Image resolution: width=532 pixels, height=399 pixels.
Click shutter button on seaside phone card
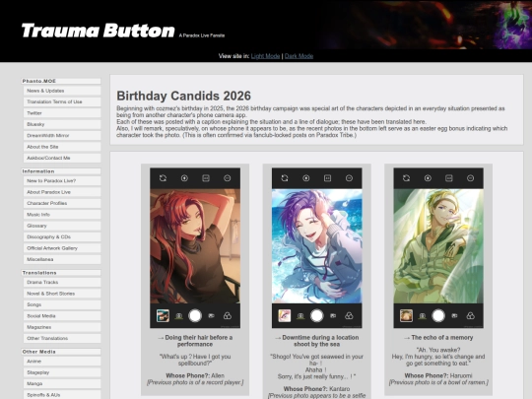[317, 316]
